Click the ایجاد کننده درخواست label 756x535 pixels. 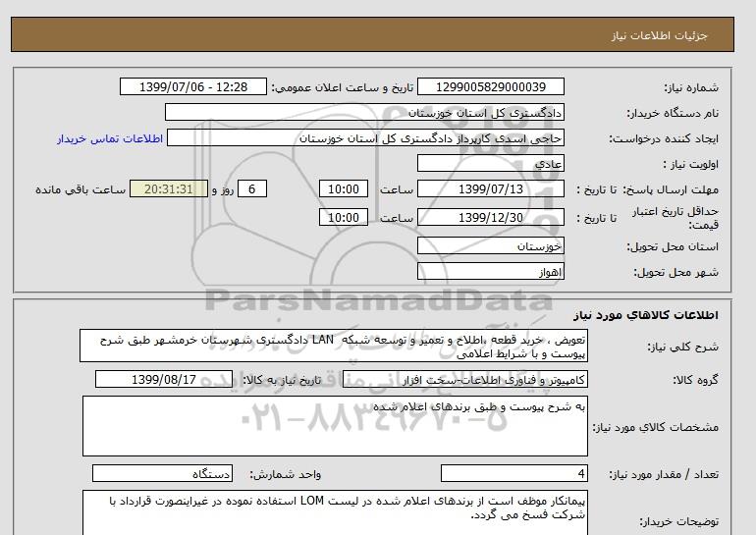tap(664, 138)
